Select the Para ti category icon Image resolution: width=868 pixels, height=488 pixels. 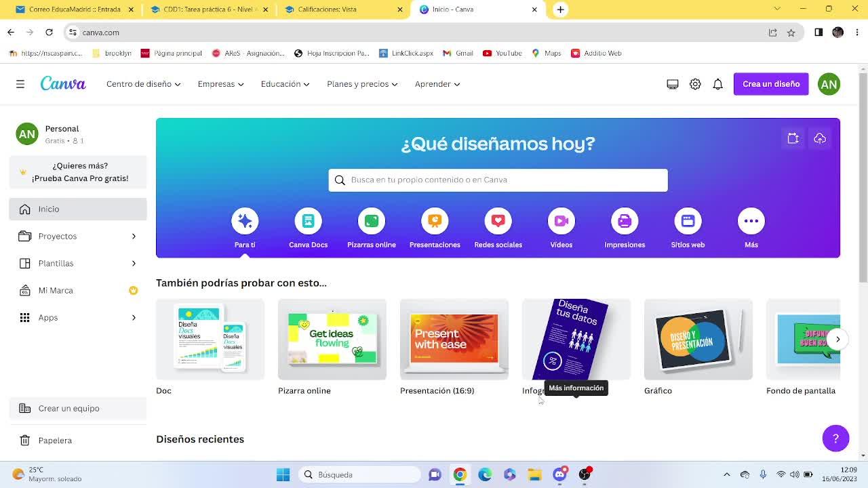[245, 221]
